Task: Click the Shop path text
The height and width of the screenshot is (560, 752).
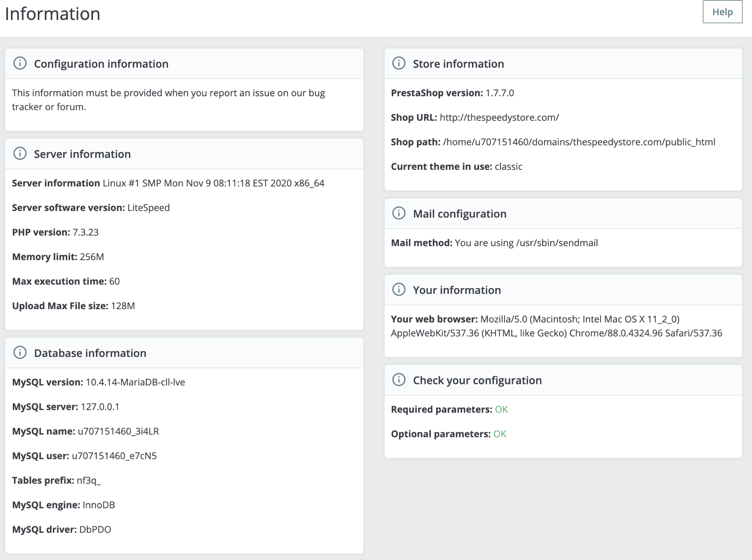Action: click(x=578, y=142)
